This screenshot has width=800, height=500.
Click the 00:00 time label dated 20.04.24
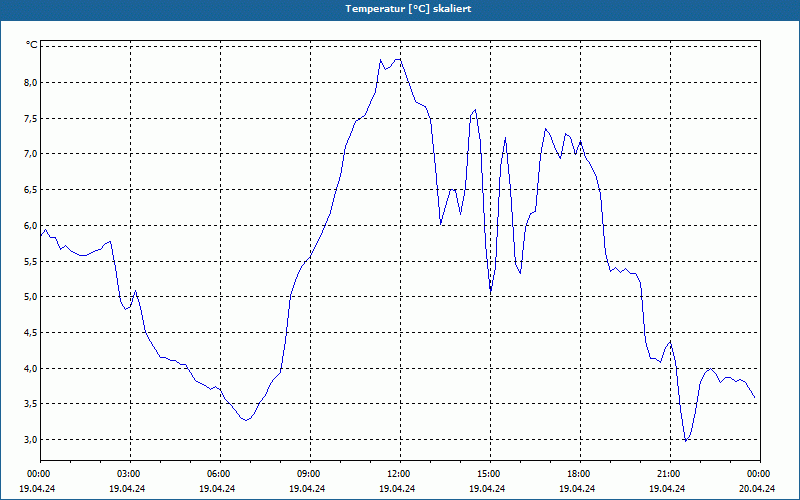click(x=758, y=474)
